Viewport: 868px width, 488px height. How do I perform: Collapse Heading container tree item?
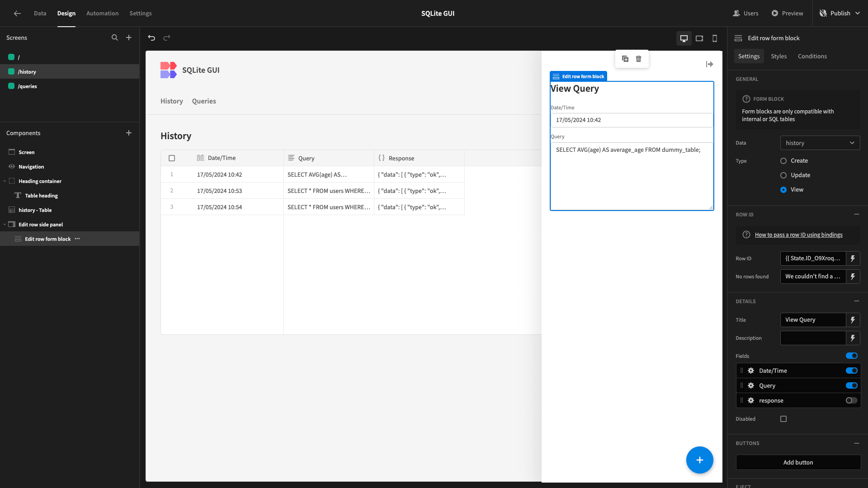5,181
